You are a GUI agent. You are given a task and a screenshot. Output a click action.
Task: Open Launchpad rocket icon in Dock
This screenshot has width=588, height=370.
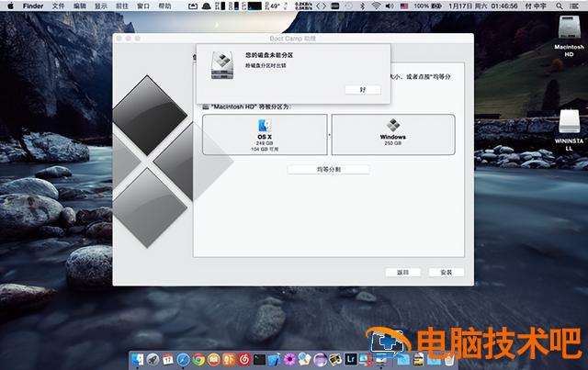pyautogui.click(x=153, y=359)
